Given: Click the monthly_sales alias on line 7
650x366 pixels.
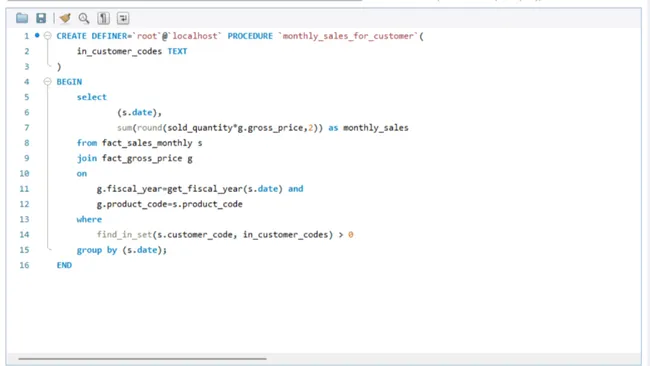Looking at the screenshot, I should 376,128.
